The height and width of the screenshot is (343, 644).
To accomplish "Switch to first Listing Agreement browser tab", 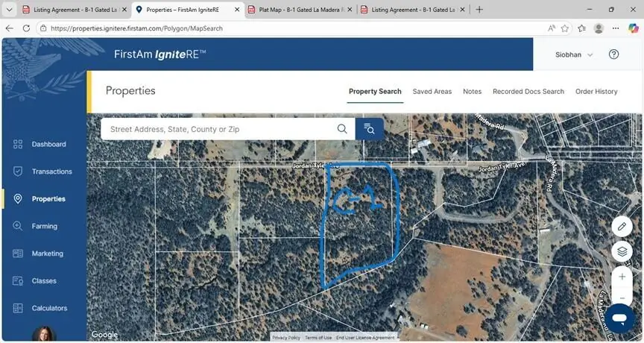I will (75, 10).
